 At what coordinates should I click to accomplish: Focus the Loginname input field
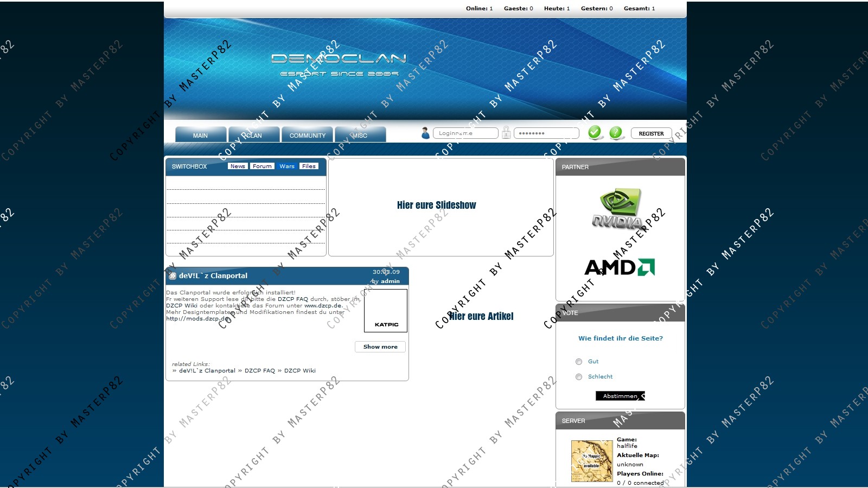[x=465, y=133]
